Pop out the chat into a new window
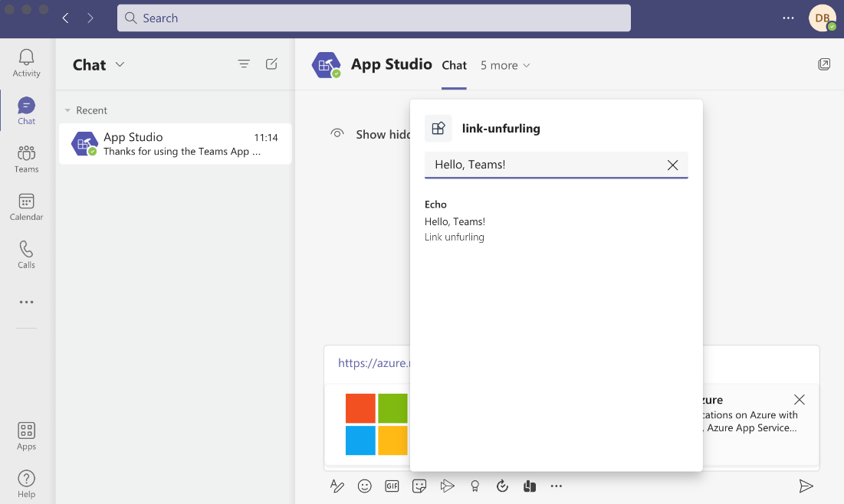This screenshot has height=504, width=844. click(x=823, y=64)
